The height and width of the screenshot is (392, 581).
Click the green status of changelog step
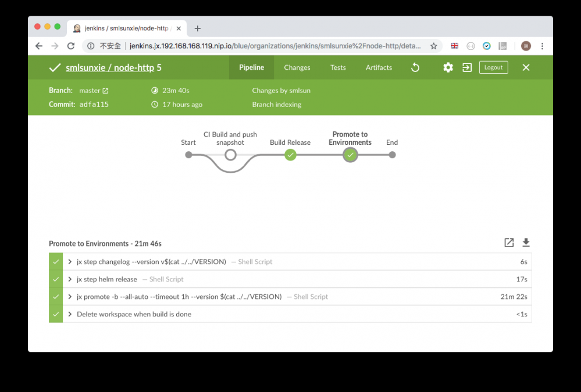pyautogui.click(x=56, y=262)
